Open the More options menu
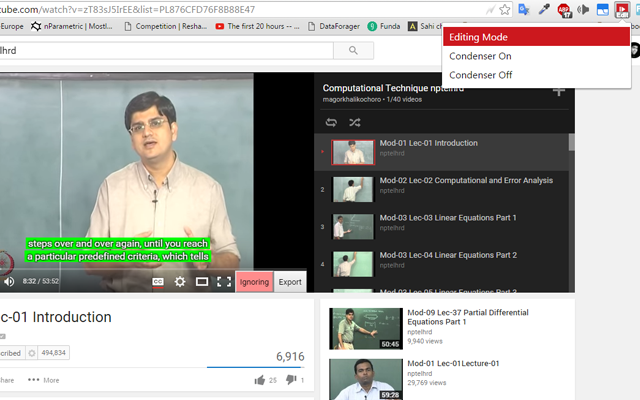This screenshot has height=400, width=640. 44,380
